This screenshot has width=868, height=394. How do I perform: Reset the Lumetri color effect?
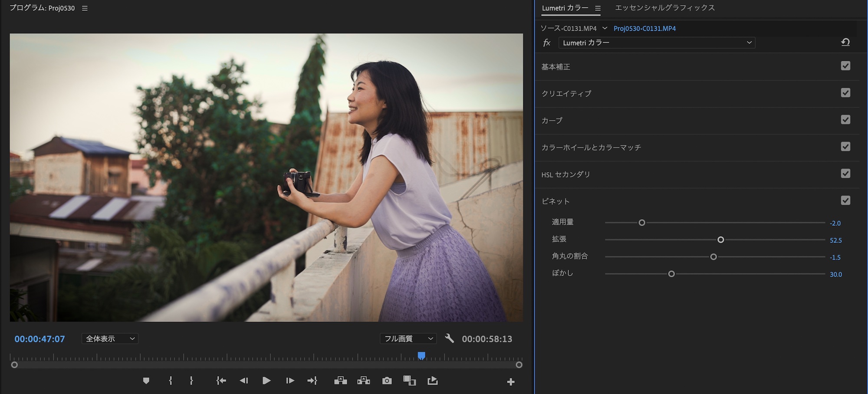(845, 43)
